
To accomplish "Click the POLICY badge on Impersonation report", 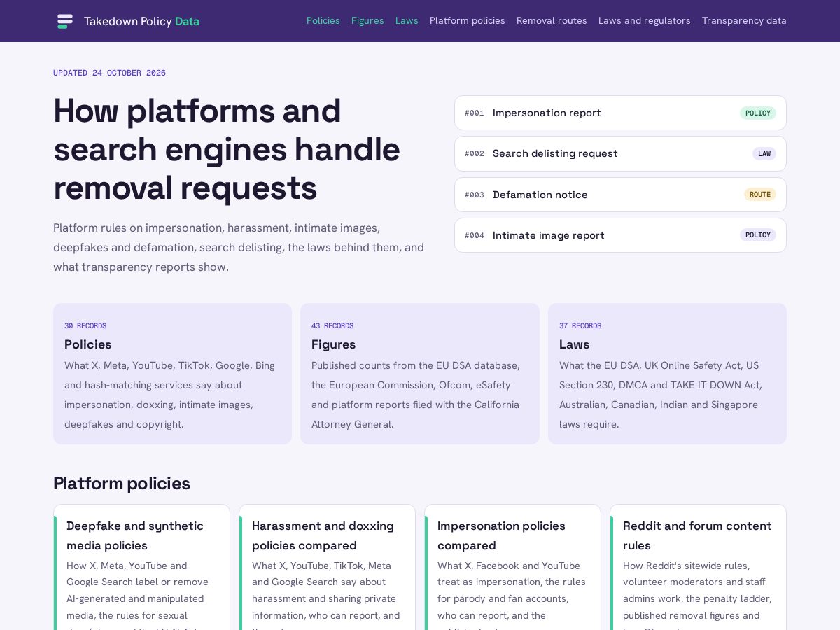I will 758,113.
